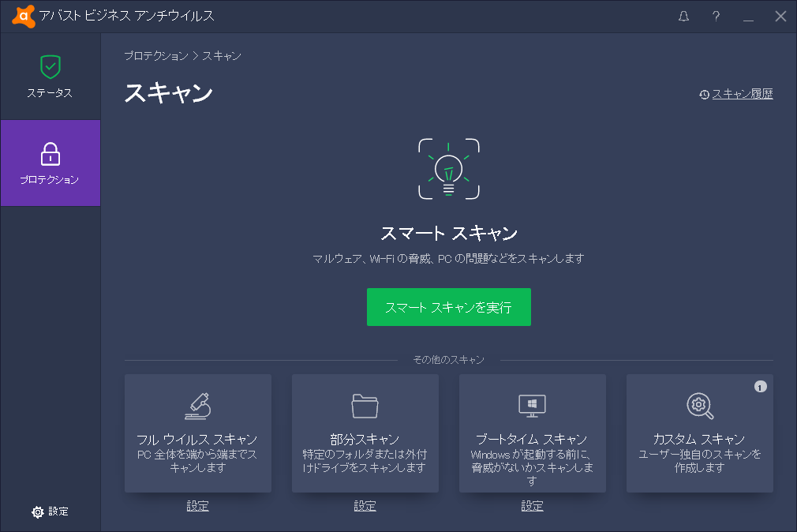Click the スキャン breadcrumb text
This screenshot has height=532, width=797.
222,56
